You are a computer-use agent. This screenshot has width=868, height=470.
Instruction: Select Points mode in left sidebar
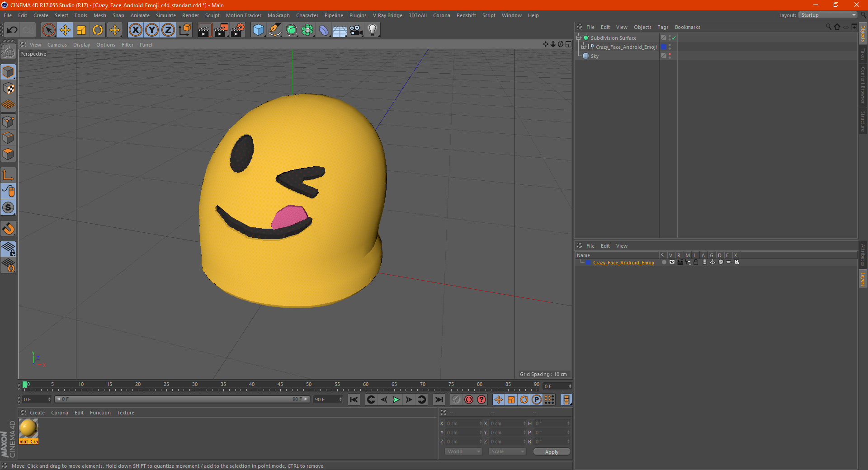[x=8, y=122]
